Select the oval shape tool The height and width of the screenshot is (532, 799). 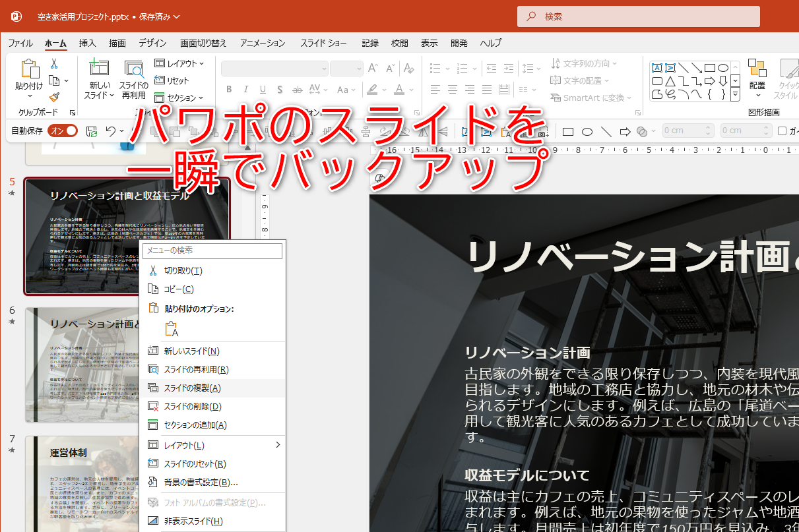(x=722, y=67)
